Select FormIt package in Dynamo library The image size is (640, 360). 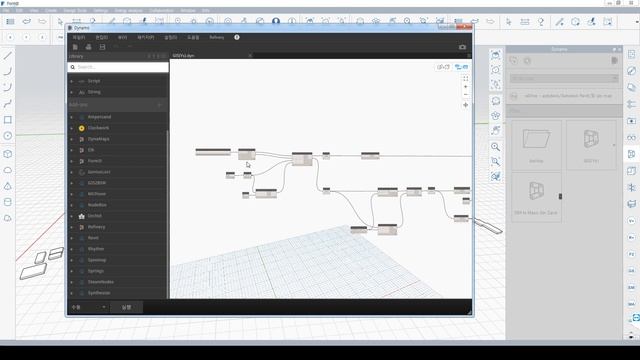tap(95, 161)
